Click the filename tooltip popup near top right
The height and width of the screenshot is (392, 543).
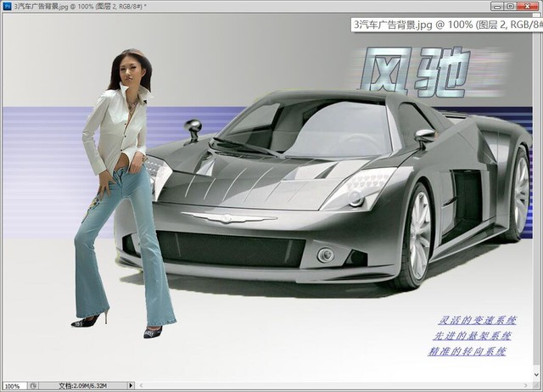(x=445, y=25)
